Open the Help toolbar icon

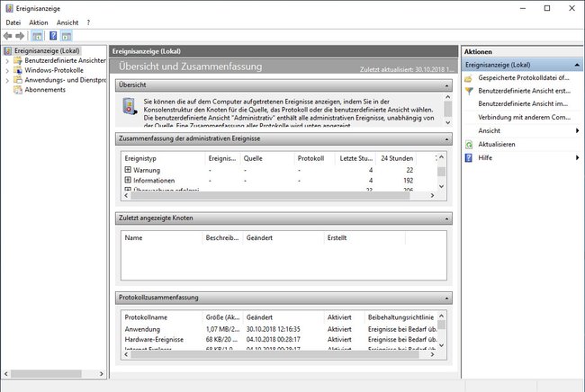click(x=53, y=36)
